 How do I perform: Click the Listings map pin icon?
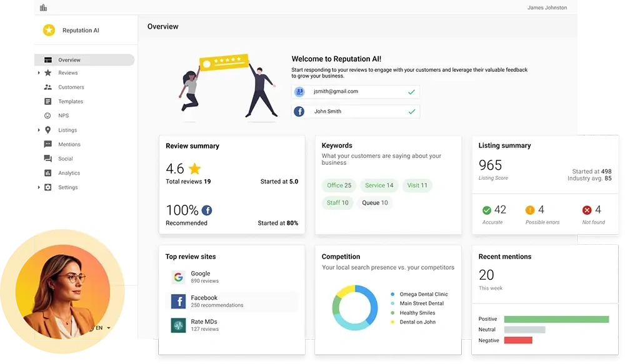pyautogui.click(x=48, y=130)
